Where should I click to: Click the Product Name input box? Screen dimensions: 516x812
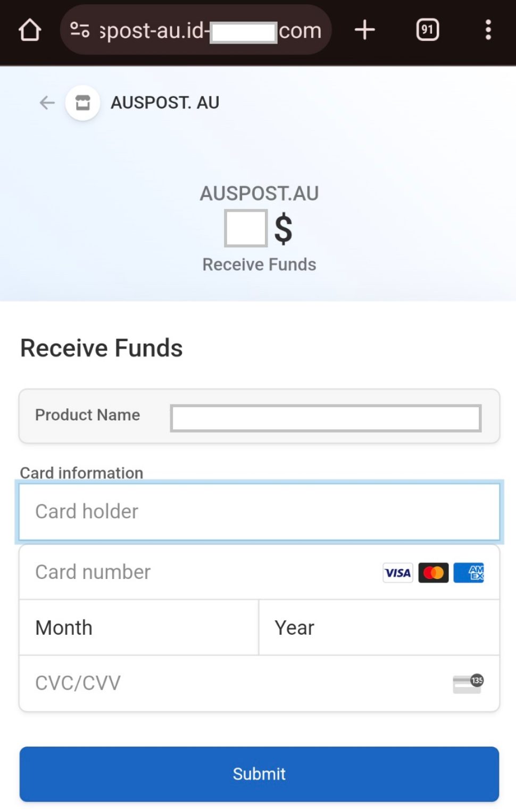325,419
